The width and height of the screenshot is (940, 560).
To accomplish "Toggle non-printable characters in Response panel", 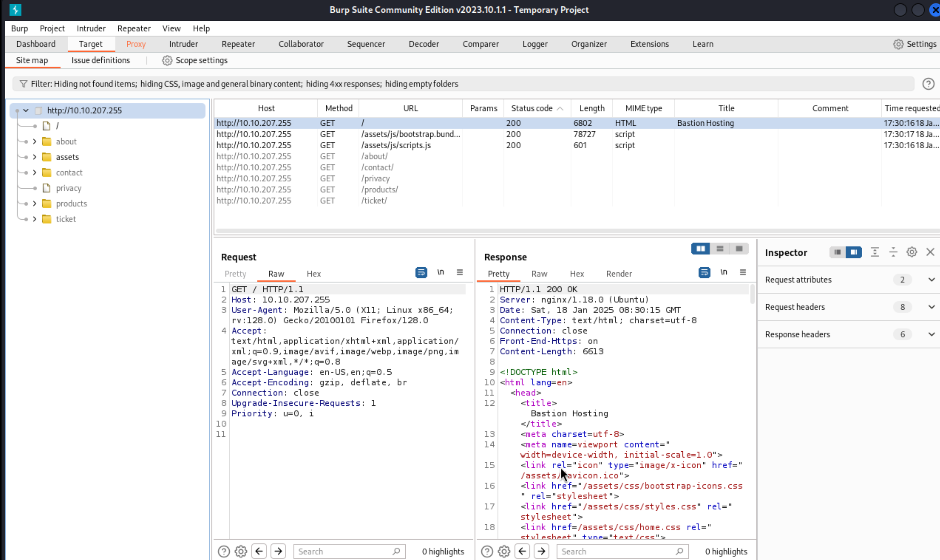I will coord(723,273).
